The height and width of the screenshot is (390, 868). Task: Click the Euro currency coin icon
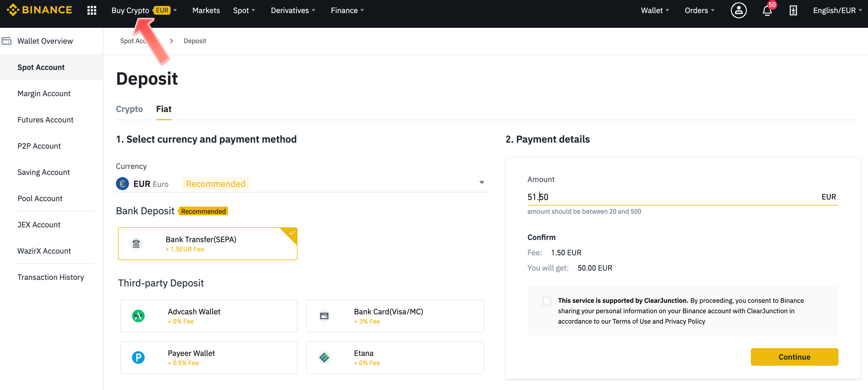122,184
